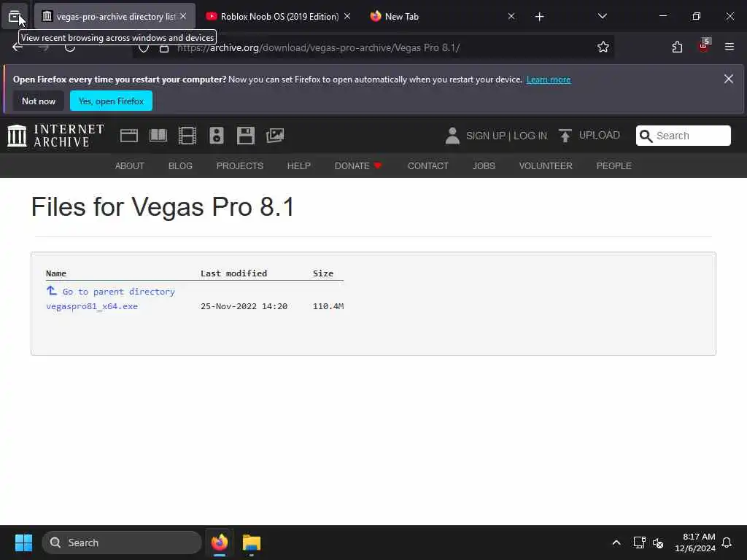Click the Name column header

[56, 273]
